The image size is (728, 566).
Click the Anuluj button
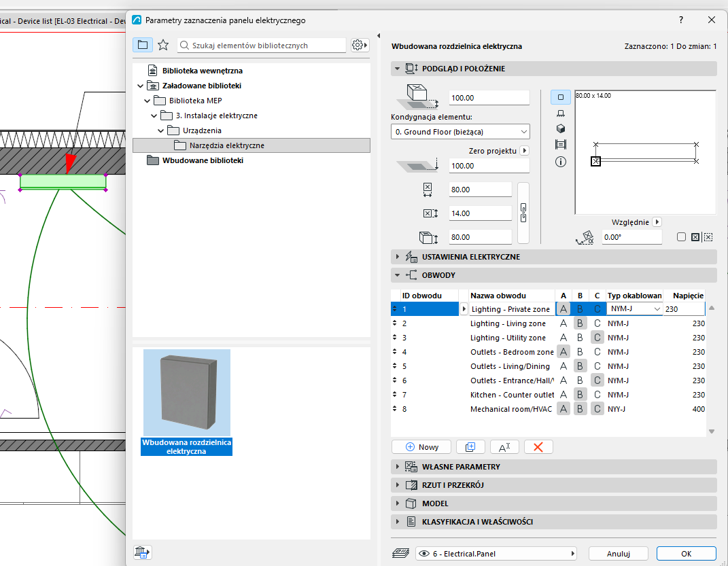pyautogui.click(x=618, y=554)
